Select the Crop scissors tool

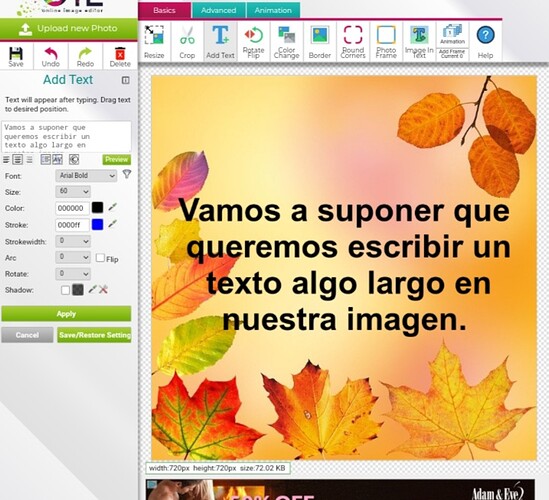tap(187, 41)
